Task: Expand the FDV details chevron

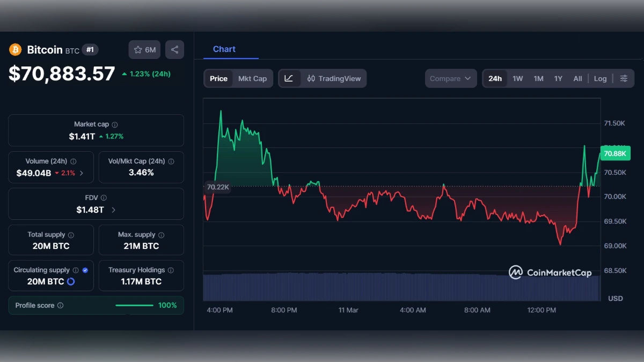Action: click(x=113, y=210)
